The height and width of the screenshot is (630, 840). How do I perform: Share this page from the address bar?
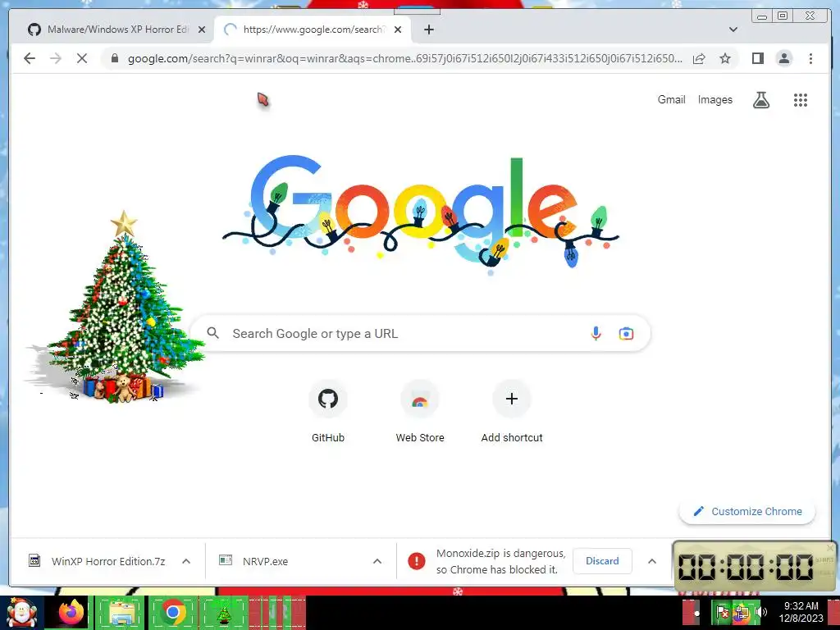(x=699, y=58)
